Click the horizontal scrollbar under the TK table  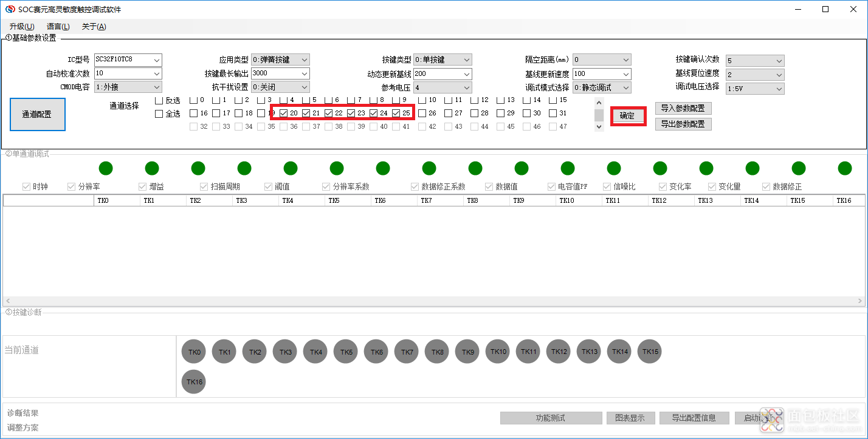click(434, 301)
